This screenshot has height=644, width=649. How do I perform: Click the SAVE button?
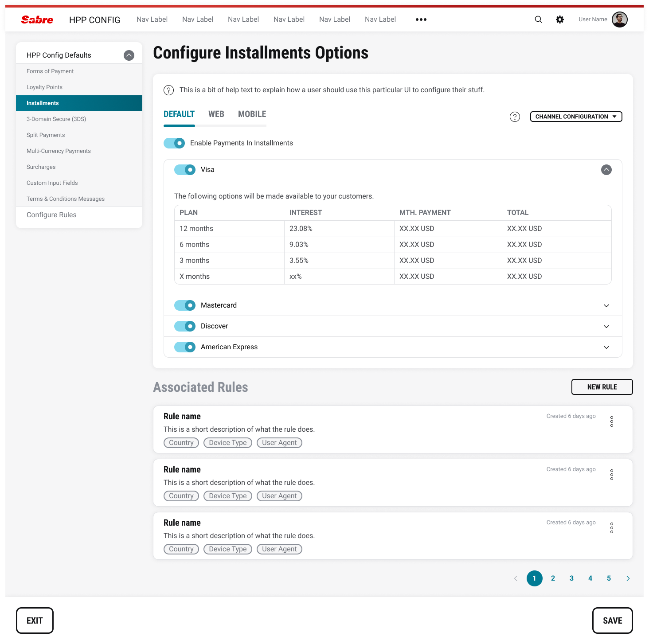click(613, 621)
